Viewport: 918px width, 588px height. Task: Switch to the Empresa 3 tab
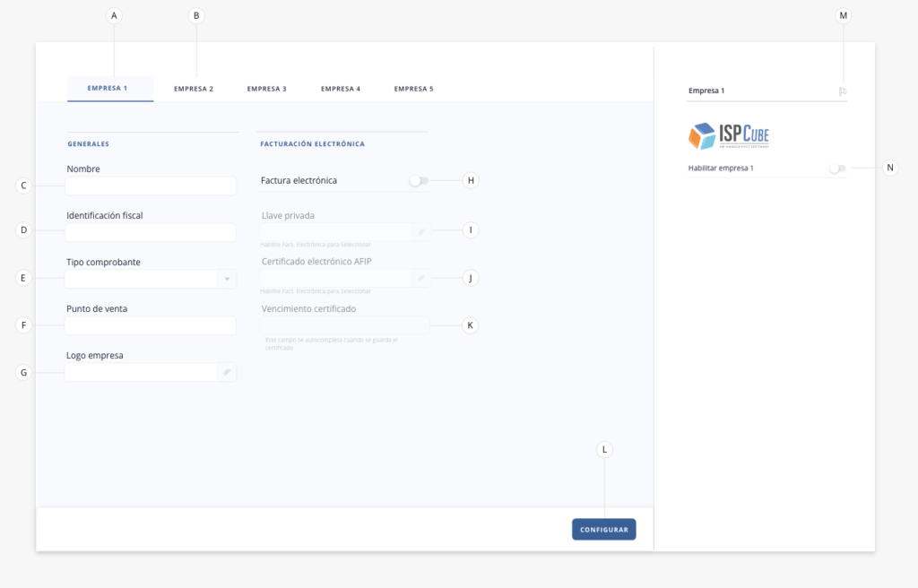coord(266,88)
